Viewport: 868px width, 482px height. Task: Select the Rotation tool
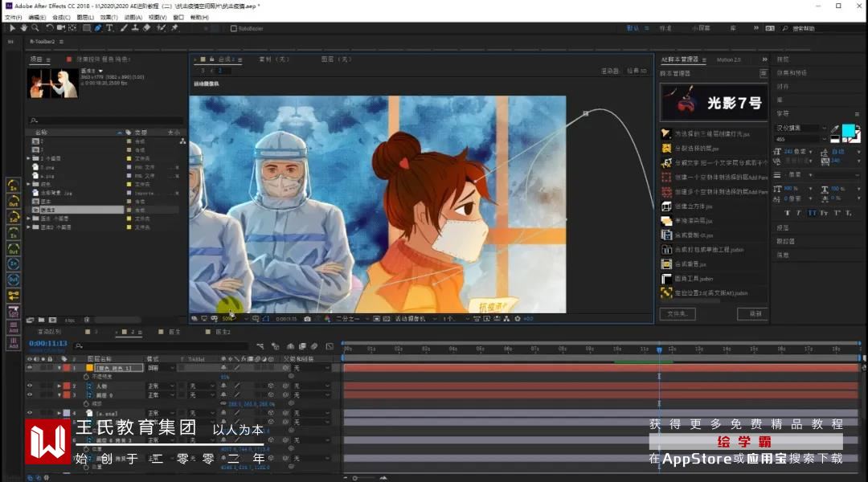coord(50,27)
